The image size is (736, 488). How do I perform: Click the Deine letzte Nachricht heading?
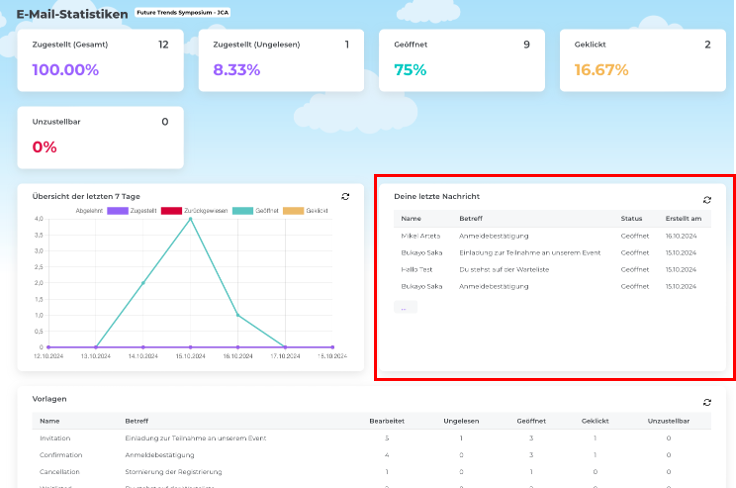437,197
